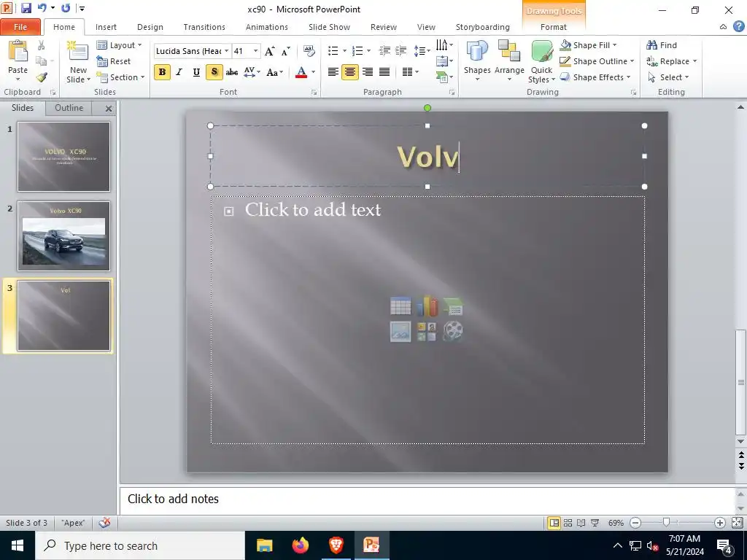This screenshot has height=560, width=747.
Task: Click the Insert Table icon in placeholder
Action: [x=400, y=306]
